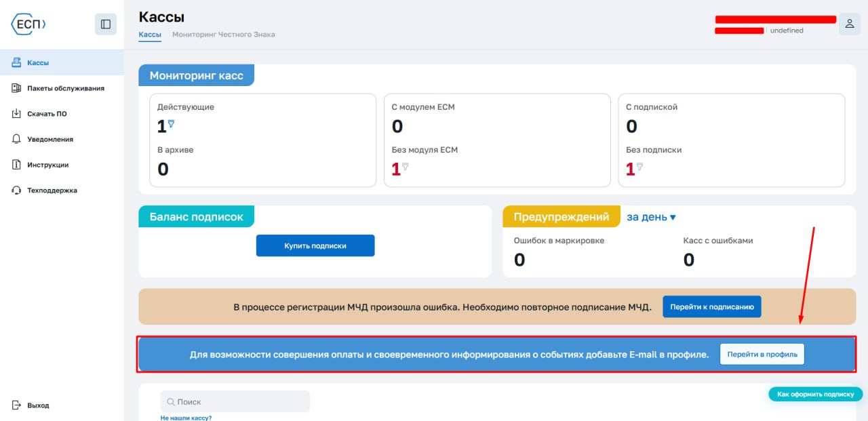Click the Скачать ПО download icon
This screenshot has height=421, width=868.
click(x=17, y=114)
